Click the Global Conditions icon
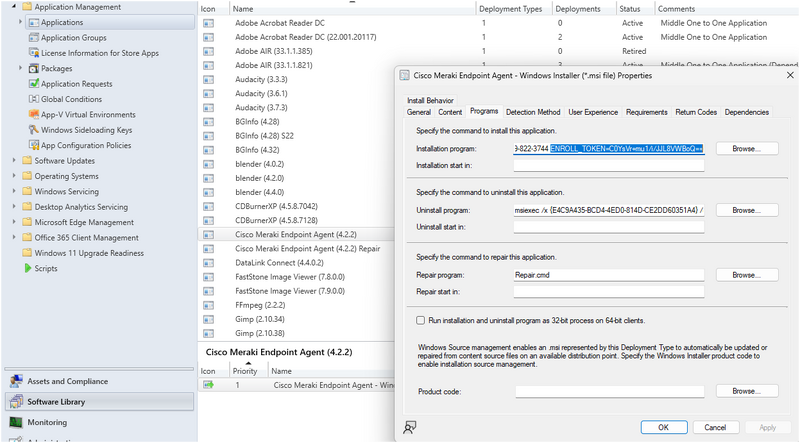Viewport: 800px width, 443px height. pos(34,99)
